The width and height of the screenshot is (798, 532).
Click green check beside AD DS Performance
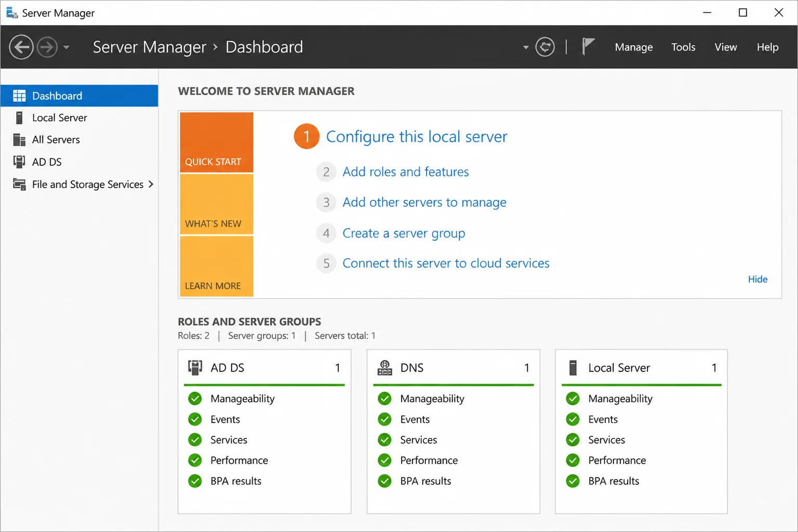click(195, 460)
